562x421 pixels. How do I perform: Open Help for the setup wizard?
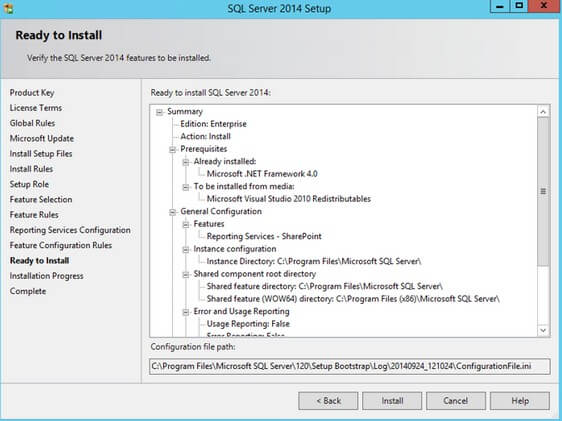click(520, 401)
